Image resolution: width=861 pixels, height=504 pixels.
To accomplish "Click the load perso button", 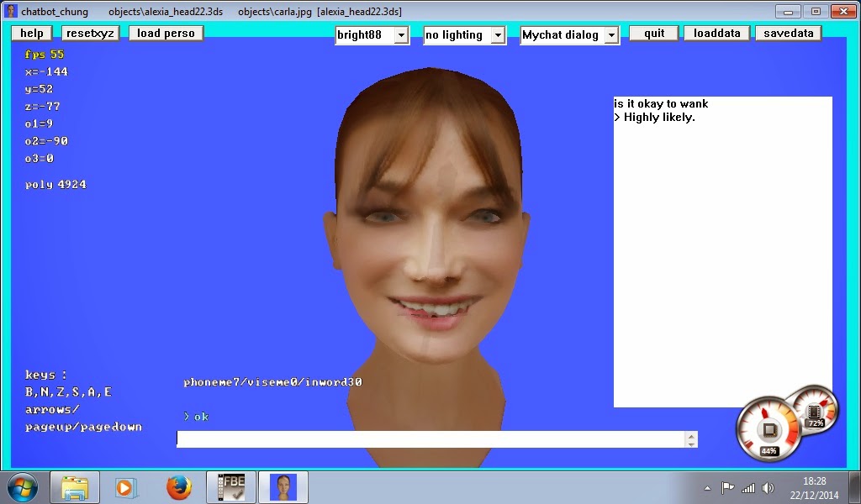I will (166, 34).
